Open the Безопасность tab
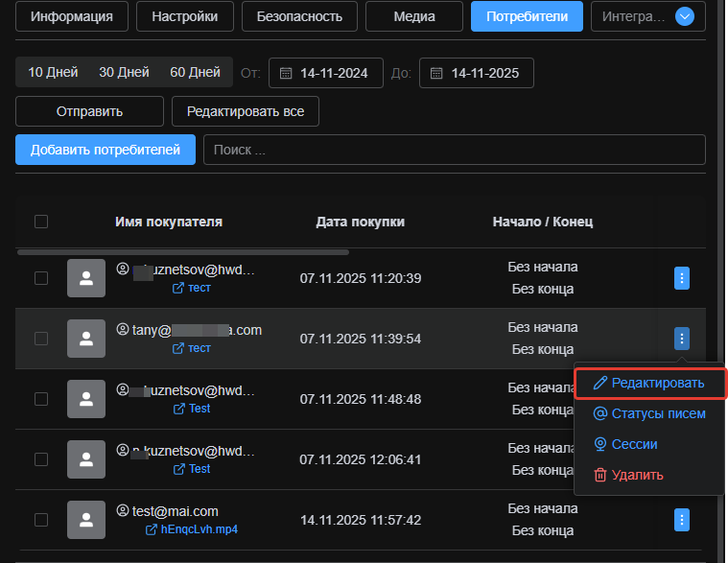The height and width of the screenshot is (563, 728). pyautogui.click(x=299, y=16)
